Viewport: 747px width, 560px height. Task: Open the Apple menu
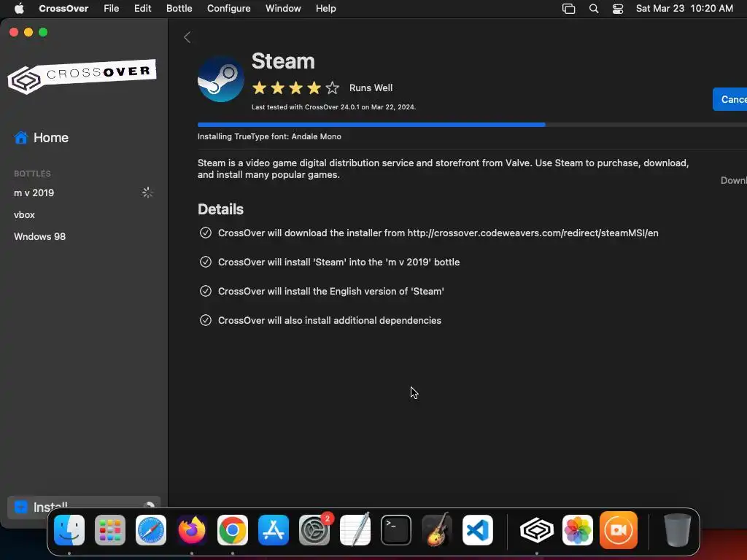point(19,9)
